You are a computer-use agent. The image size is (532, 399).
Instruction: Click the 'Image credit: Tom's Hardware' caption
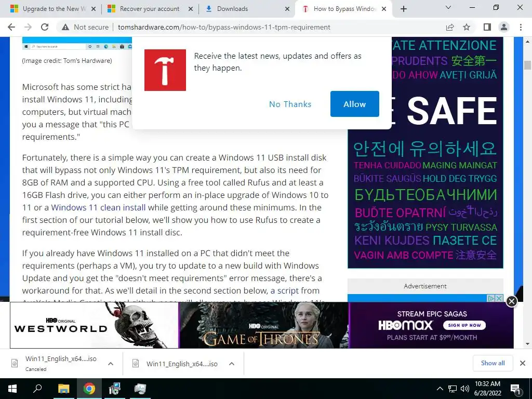click(x=67, y=60)
